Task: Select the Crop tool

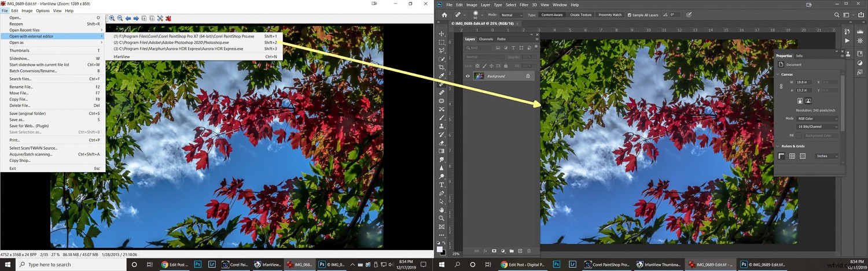Action: tap(442, 68)
